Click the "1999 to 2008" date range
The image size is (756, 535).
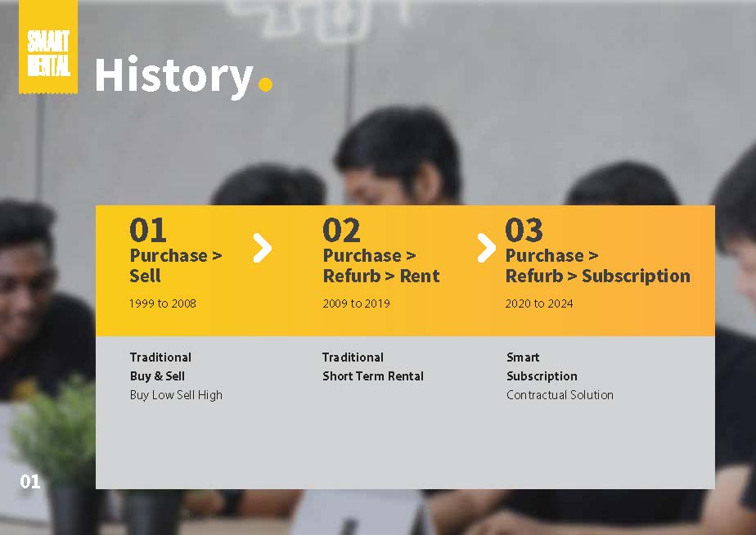162,303
